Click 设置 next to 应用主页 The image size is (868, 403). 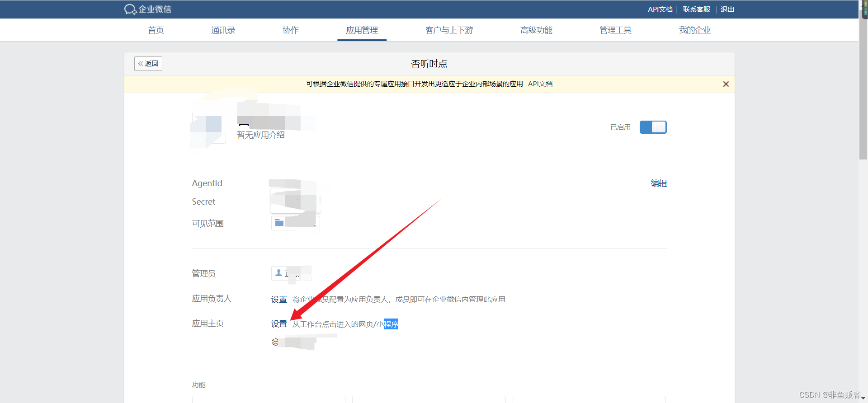[x=279, y=324]
